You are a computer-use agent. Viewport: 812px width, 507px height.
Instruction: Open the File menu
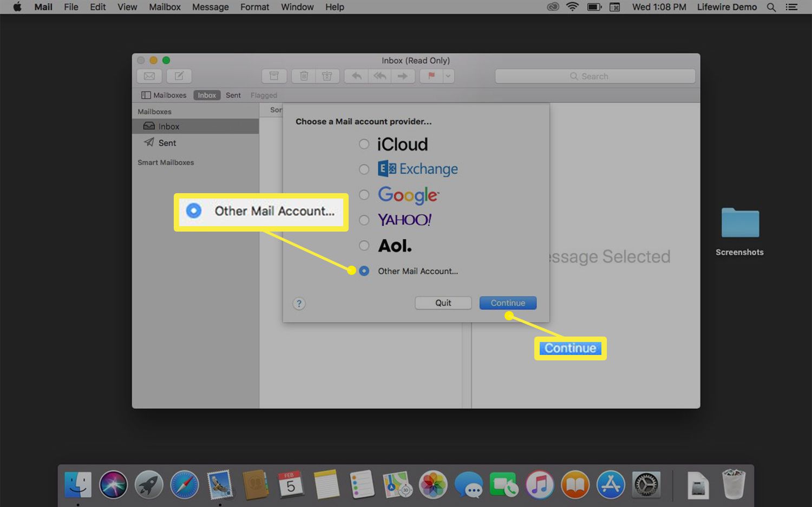[71, 7]
